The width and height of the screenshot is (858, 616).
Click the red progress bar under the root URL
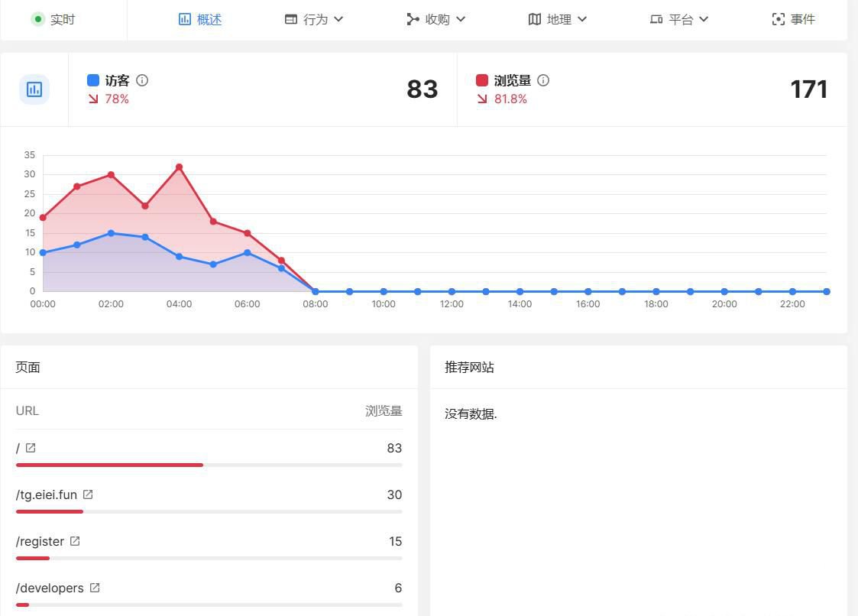109,465
